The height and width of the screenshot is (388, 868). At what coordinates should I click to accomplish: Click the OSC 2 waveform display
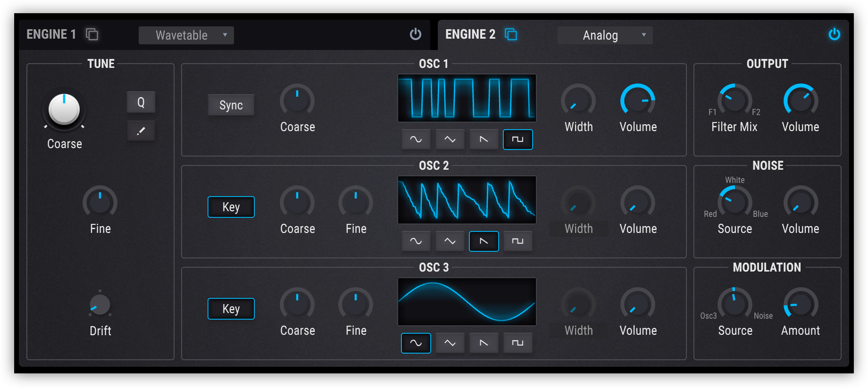tap(467, 200)
